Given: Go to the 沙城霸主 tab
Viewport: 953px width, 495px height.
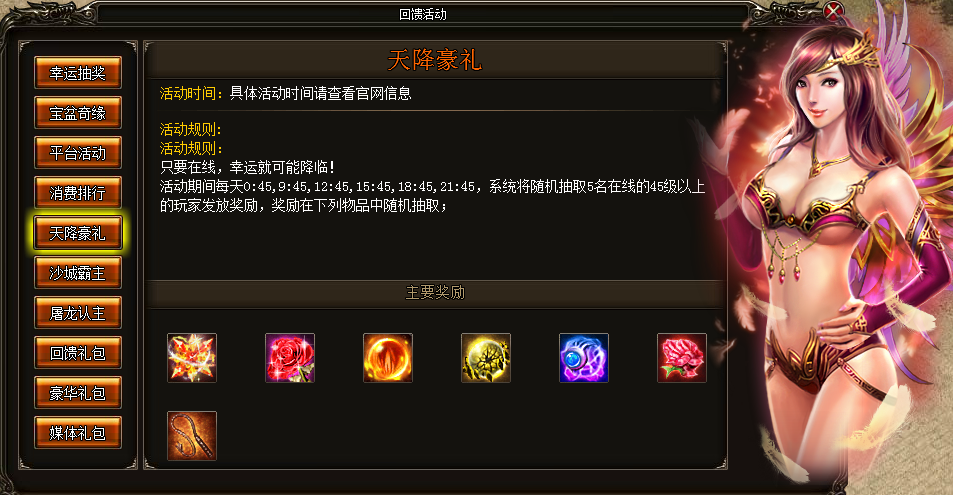Looking at the screenshot, I should tap(78, 273).
